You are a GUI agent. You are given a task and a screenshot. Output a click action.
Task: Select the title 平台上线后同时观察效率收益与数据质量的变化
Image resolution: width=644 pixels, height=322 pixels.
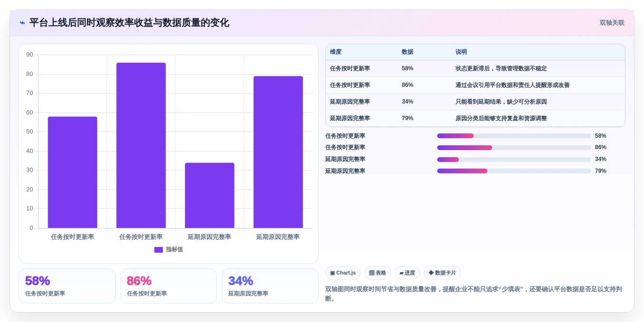129,23
